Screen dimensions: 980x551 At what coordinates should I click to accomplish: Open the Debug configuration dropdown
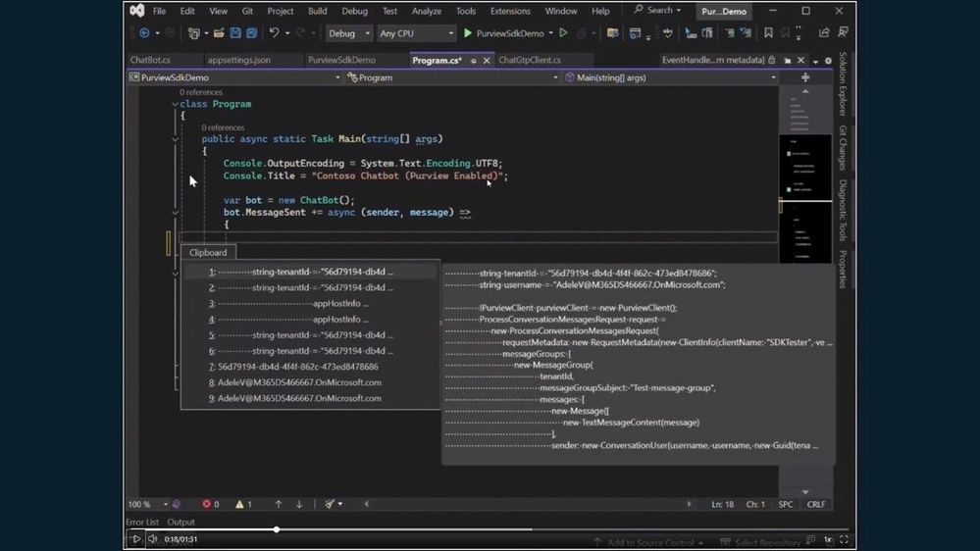(349, 33)
